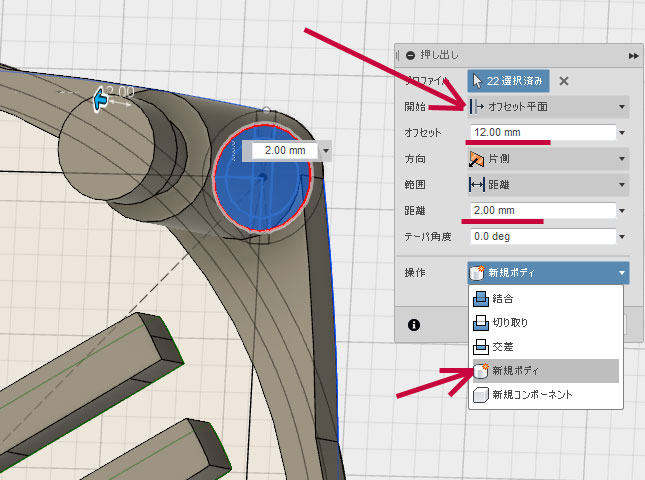Image resolution: width=645 pixels, height=480 pixels.
Task: Open the 開始 オフセット平面 dropdown
Action: 547,106
